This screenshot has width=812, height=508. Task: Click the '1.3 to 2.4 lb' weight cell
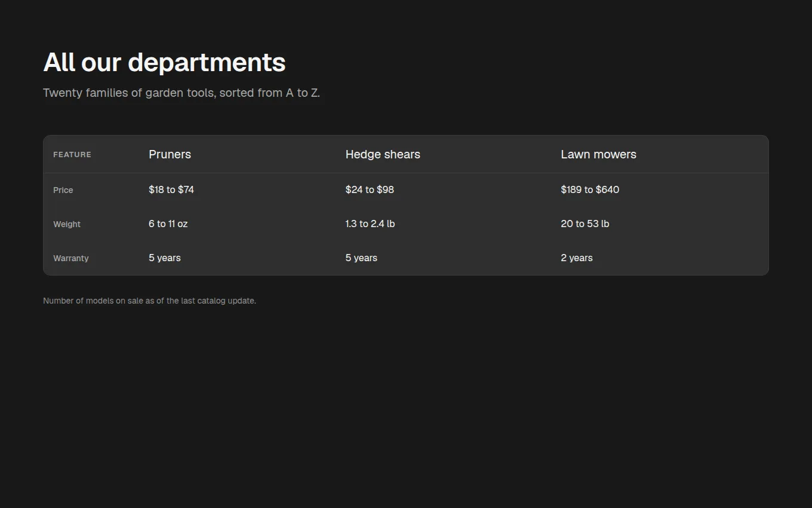click(x=370, y=224)
